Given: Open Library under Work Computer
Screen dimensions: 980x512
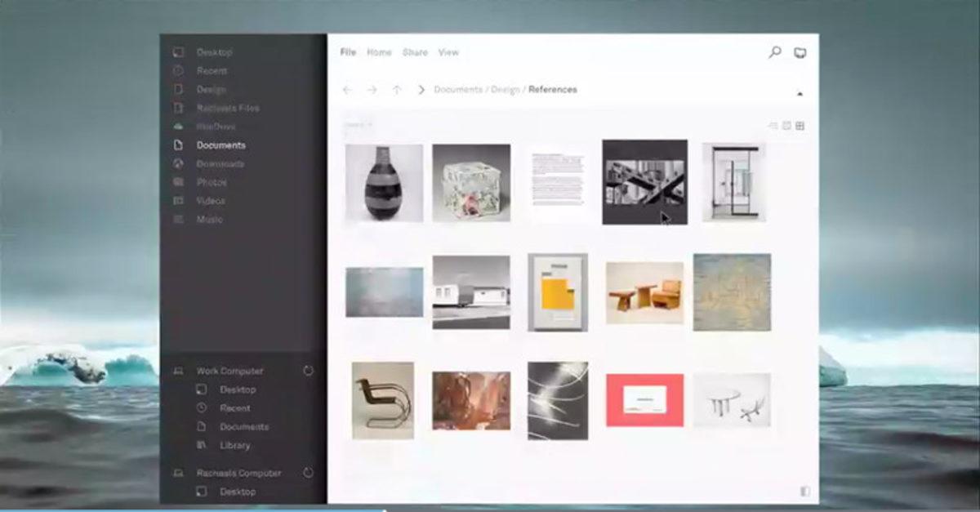Looking at the screenshot, I should click(x=235, y=445).
